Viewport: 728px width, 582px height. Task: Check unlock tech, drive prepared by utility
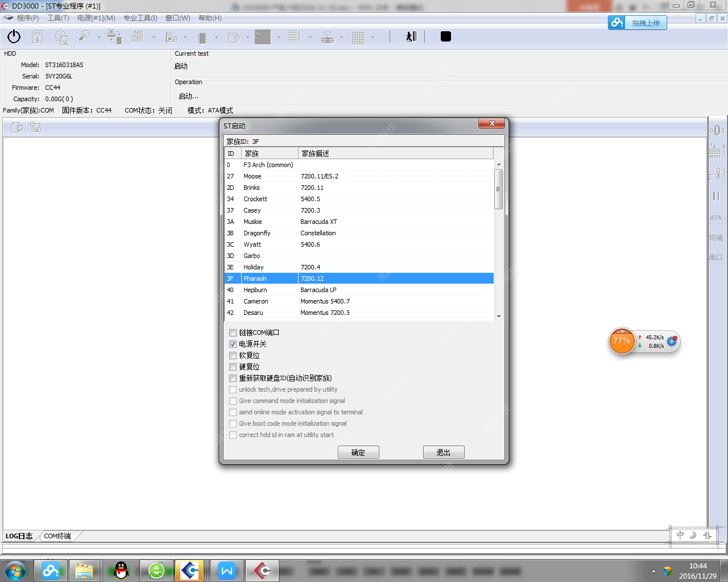[233, 389]
